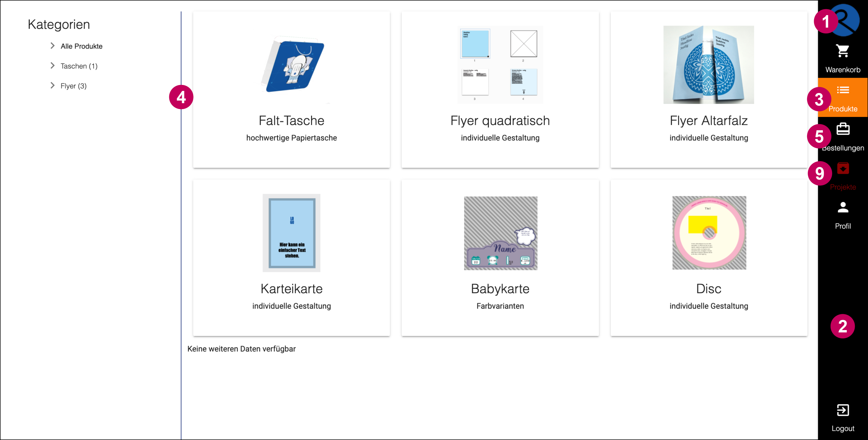Expand the Flyer category chevron

click(53, 86)
